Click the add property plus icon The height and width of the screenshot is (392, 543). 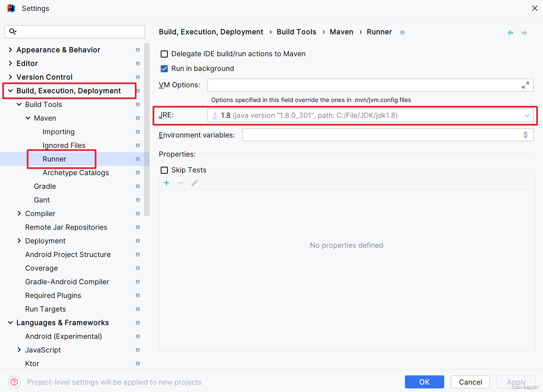click(x=166, y=183)
